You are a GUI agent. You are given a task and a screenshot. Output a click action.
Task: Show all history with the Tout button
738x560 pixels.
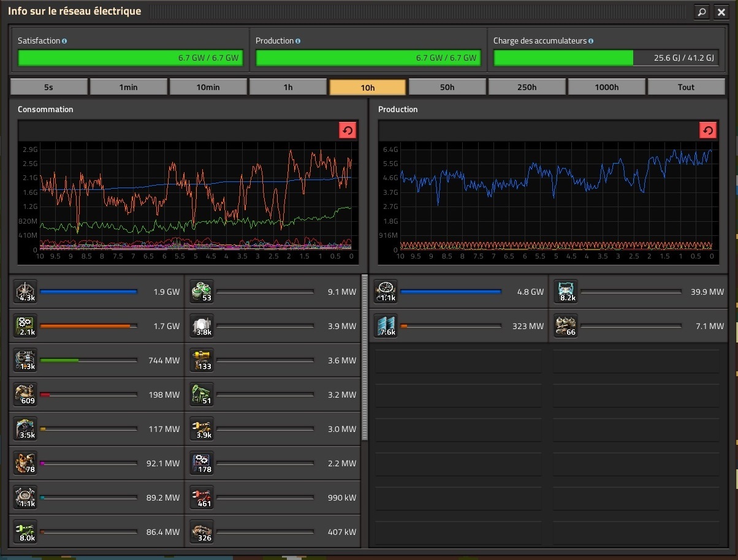coord(686,87)
